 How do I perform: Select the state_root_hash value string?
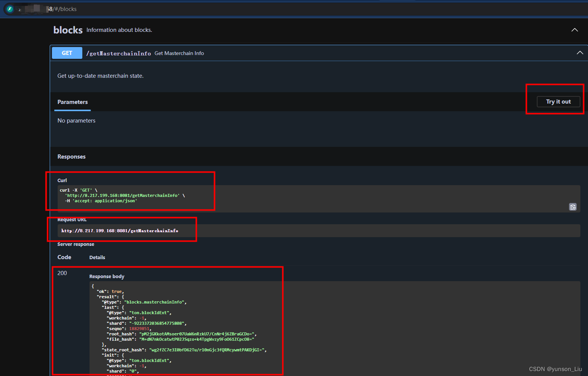coord(207,350)
